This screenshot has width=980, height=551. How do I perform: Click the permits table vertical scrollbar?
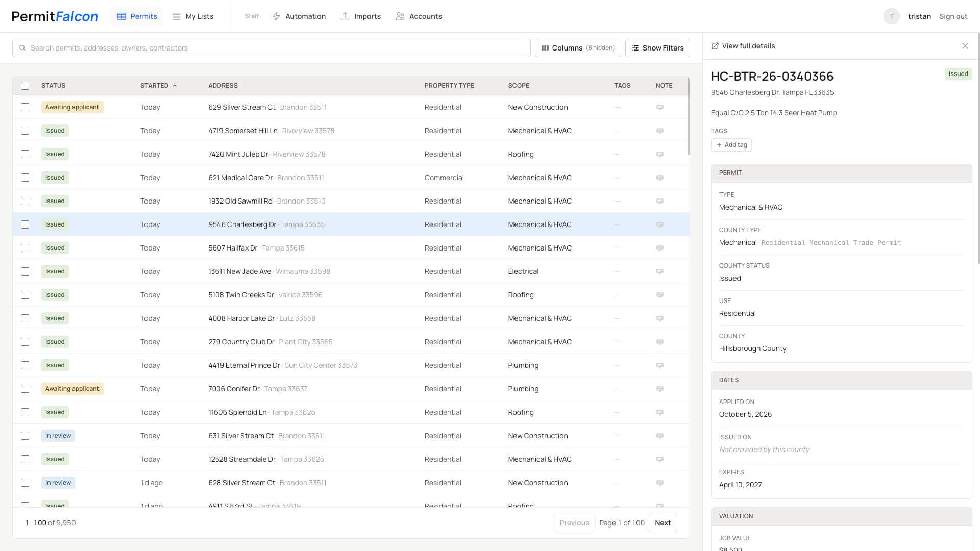point(688,116)
